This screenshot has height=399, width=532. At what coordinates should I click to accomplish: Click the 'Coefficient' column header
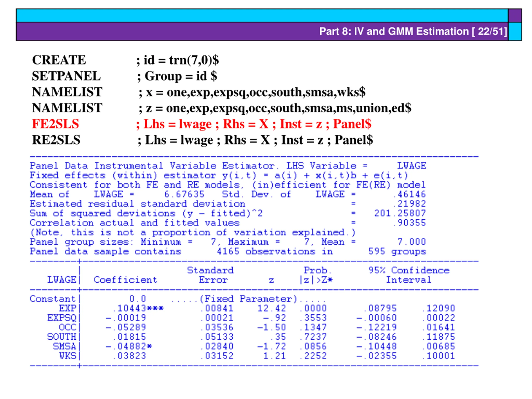coord(125,280)
